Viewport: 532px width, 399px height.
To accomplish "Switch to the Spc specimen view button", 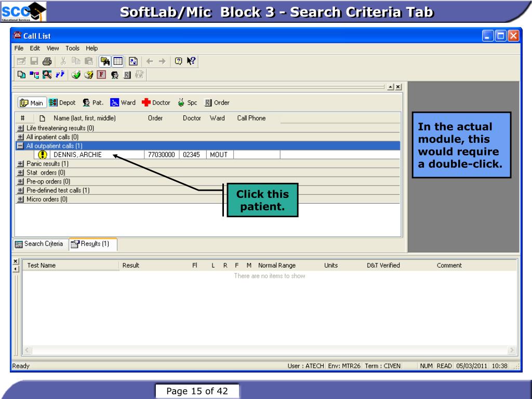I will 187,103.
